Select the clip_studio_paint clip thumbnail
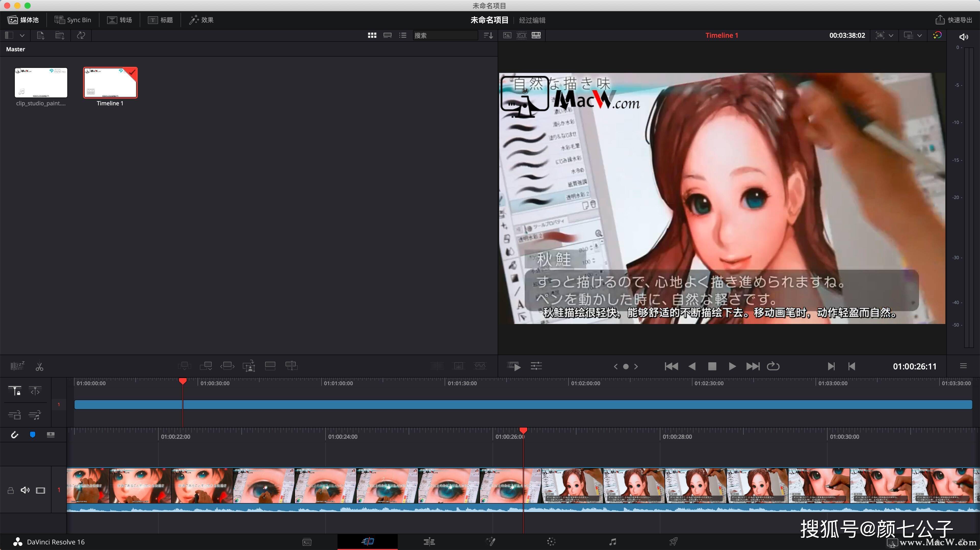980x550 pixels. tap(41, 83)
